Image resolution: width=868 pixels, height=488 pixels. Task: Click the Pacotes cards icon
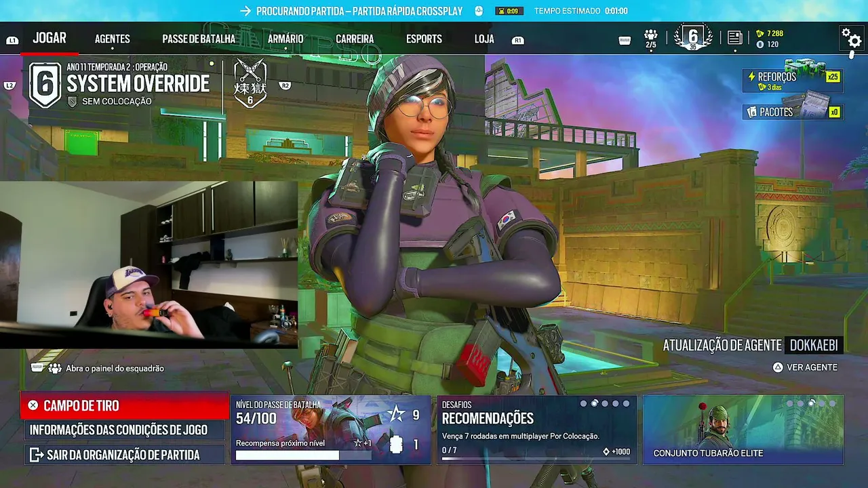coord(751,112)
